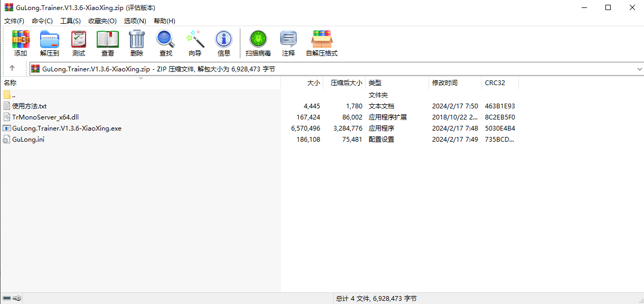Open the 命令(C) menu
This screenshot has height=304, width=644.
pos(42,21)
